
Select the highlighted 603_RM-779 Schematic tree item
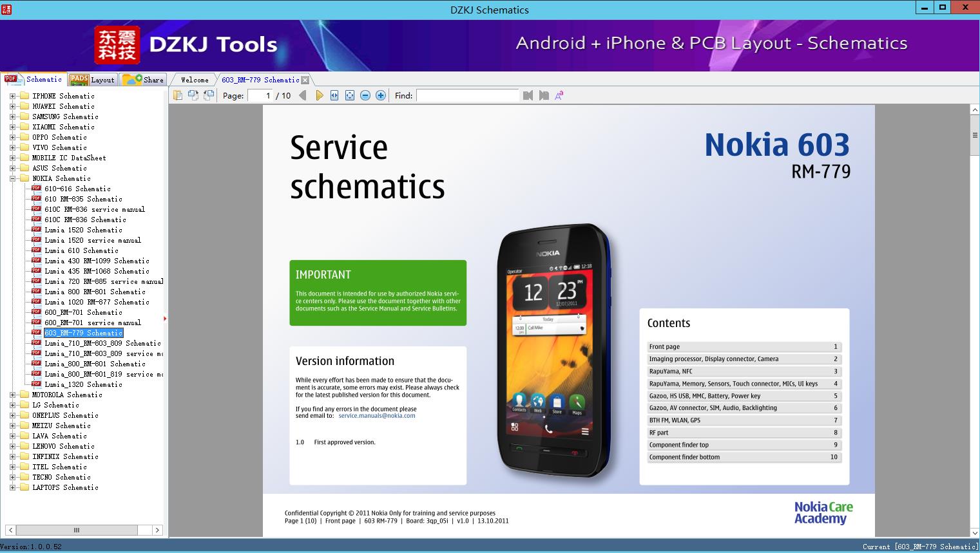tap(83, 333)
